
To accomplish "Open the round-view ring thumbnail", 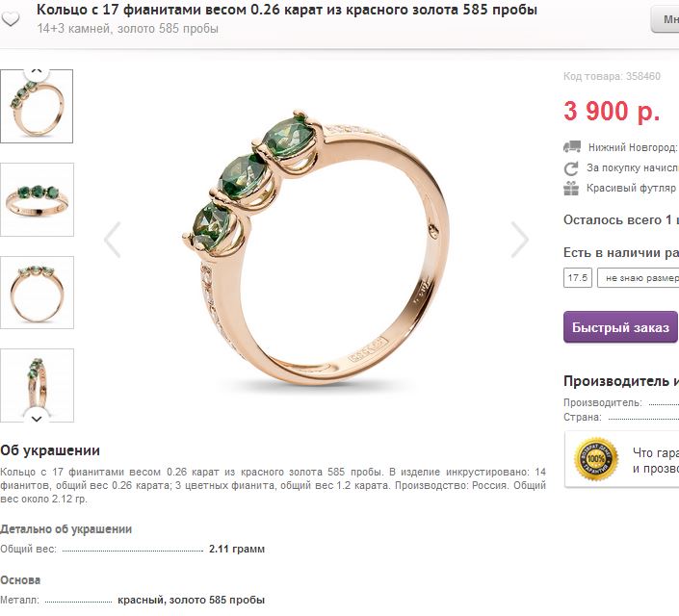I will tap(37, 293).
